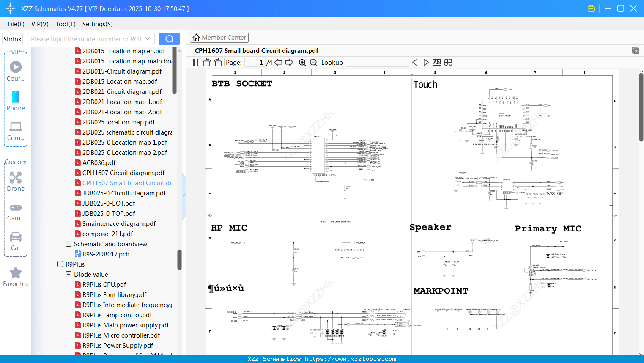Open the Settings(S) menu

(x=98, y=24)
